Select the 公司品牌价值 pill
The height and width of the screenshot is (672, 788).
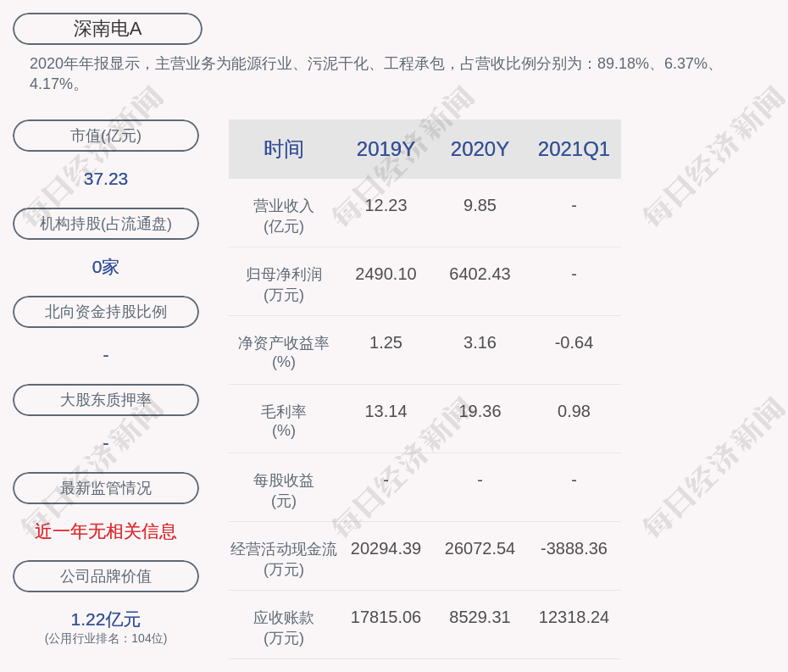pos(106,576)
